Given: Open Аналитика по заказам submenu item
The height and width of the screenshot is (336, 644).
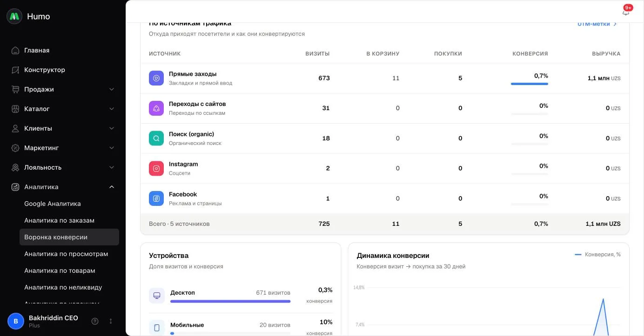Looking at the screenshot, I should click(69, 220).
